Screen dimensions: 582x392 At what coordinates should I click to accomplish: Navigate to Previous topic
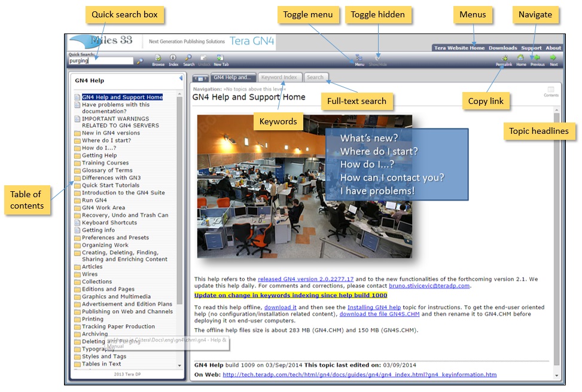click(x=537, y=60)
